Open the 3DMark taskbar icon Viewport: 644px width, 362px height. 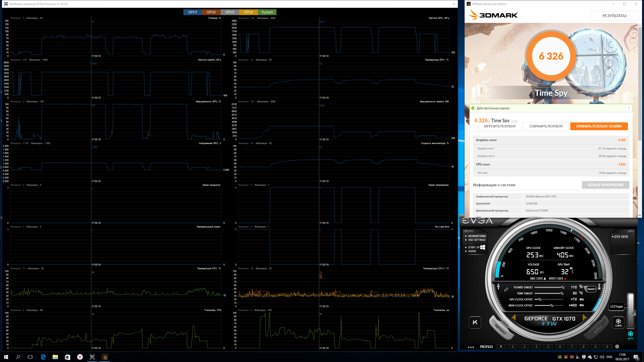click(x=105, y=357)
